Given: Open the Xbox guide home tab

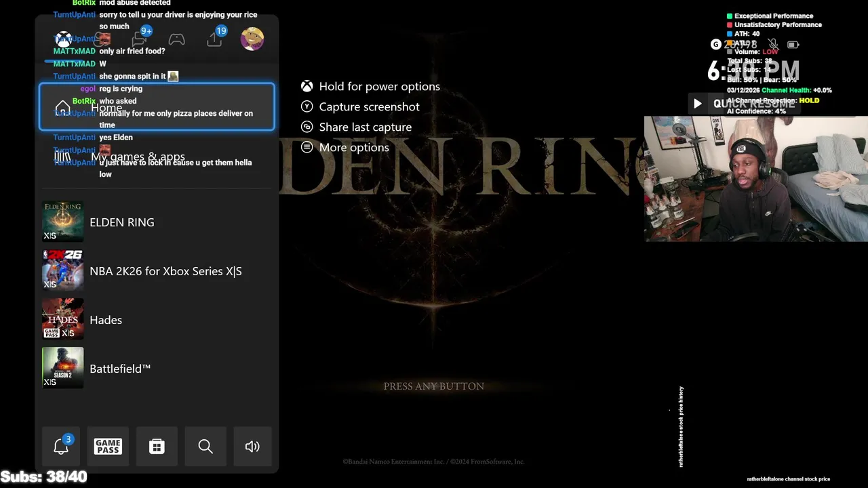Looking at the screenshot, I should 63,39.
